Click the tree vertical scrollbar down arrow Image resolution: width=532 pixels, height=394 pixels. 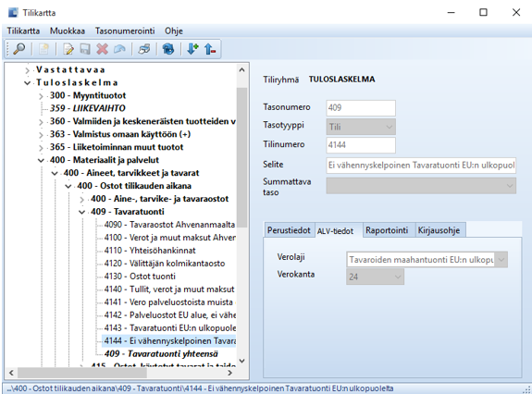241,361
